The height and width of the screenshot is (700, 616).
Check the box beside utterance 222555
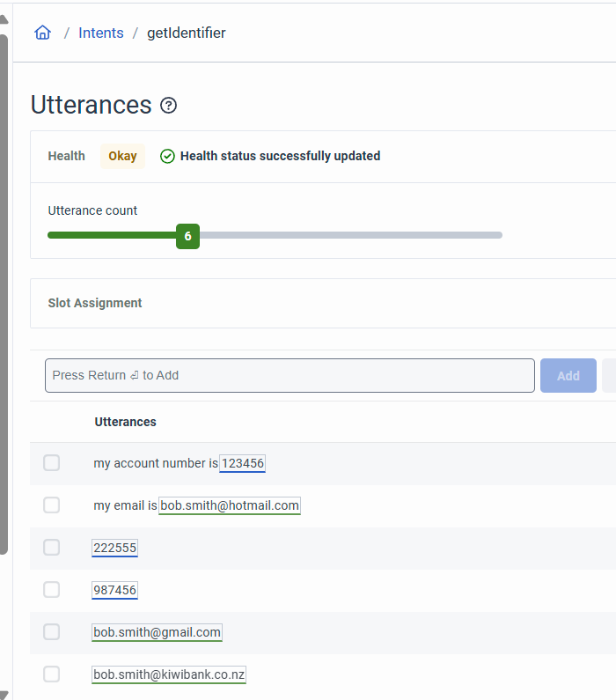[x=52, y=548]
